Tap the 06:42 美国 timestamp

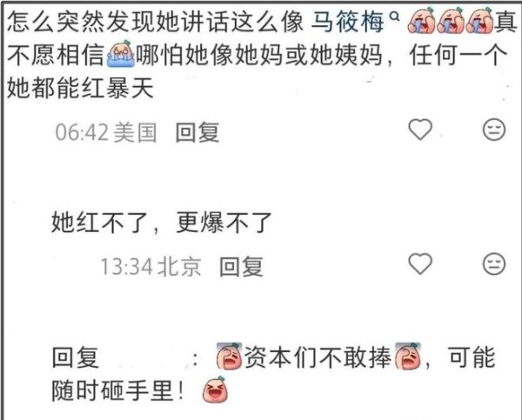[x=106, y=132]
